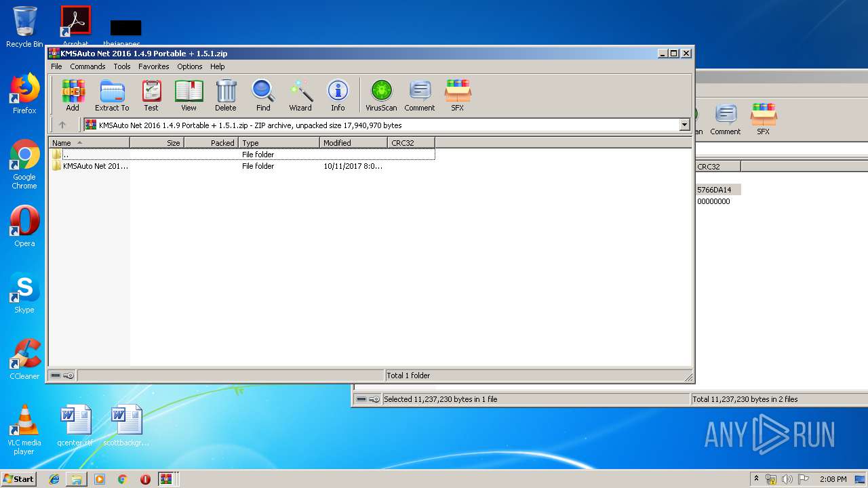Open Windows Explorer from taskbar
The height and width of the screenshot is (488, 868).
tap(77, 479)
